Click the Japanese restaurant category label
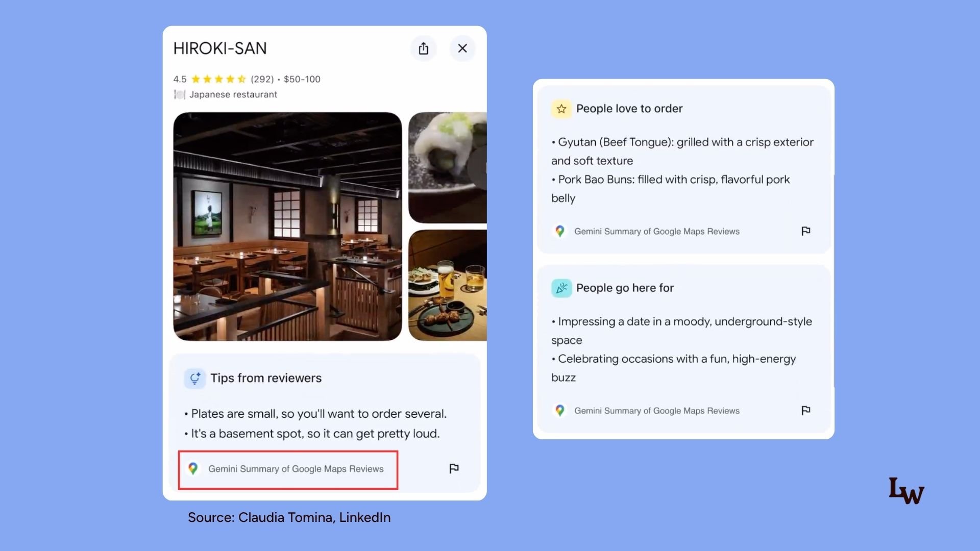 tap(233, 94)
